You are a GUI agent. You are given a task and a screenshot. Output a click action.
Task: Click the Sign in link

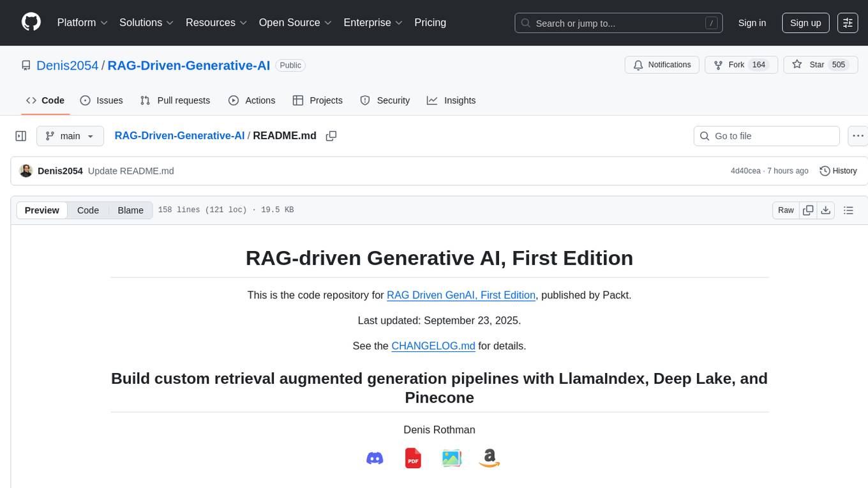point(752,23)
